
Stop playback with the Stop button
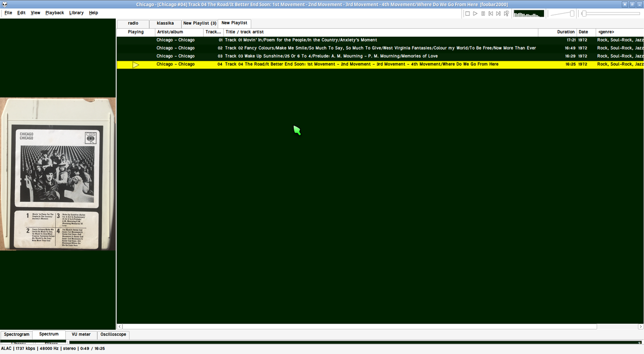point(467,14)
